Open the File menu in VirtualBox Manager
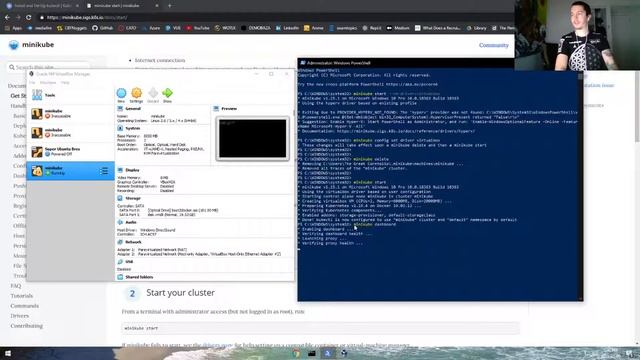 (x=32, y=82)
